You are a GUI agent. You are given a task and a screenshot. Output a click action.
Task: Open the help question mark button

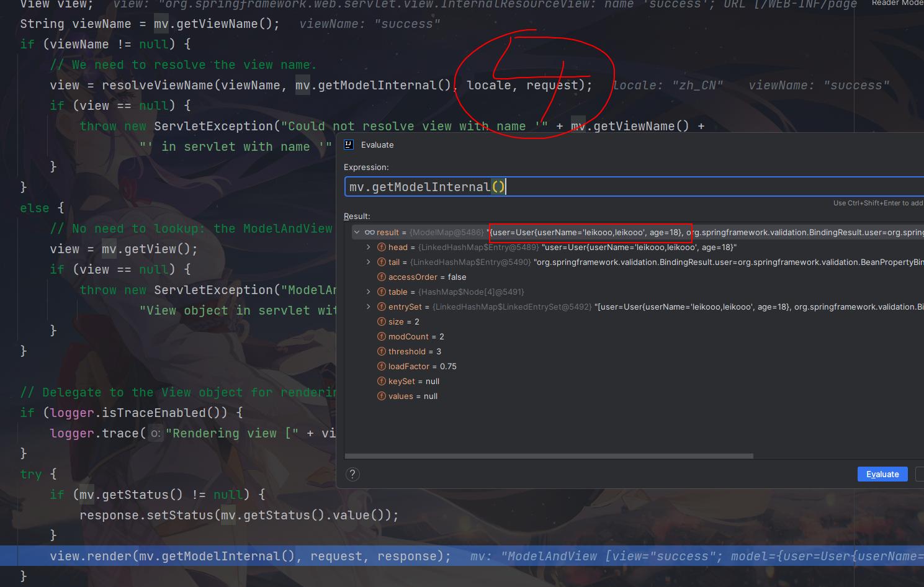(x=352, y=474)
